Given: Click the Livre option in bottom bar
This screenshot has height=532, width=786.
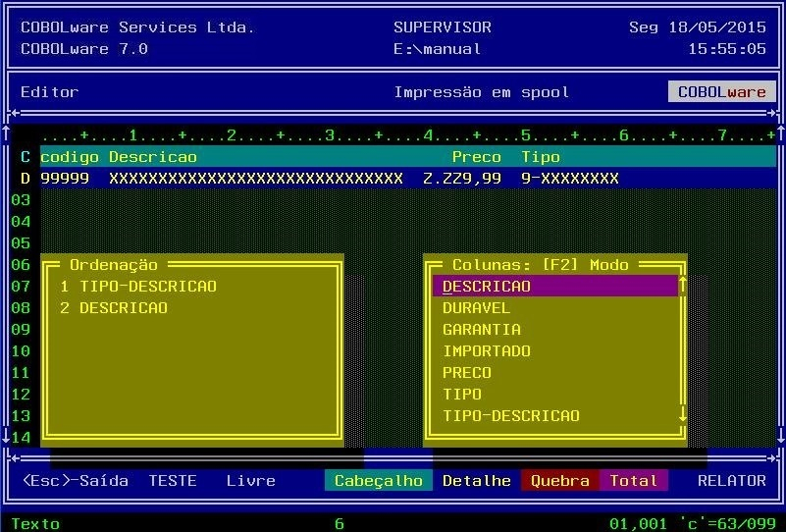Looking at the screenshot, I should click(250, 480).
